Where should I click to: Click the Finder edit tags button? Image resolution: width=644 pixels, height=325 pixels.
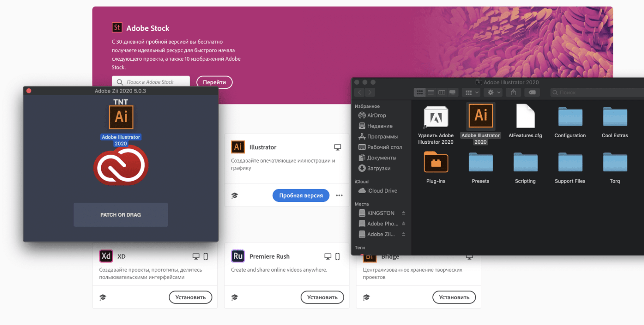532,93
